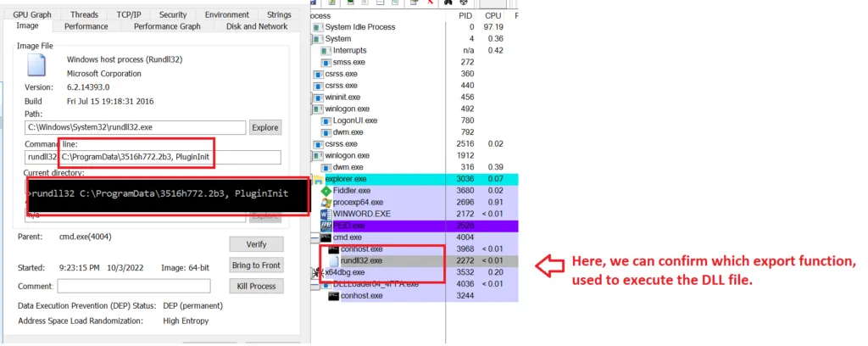Switch to the Strings tab
Image resolution: width=868 pixels, height=346 pixels.
[279, 15]
